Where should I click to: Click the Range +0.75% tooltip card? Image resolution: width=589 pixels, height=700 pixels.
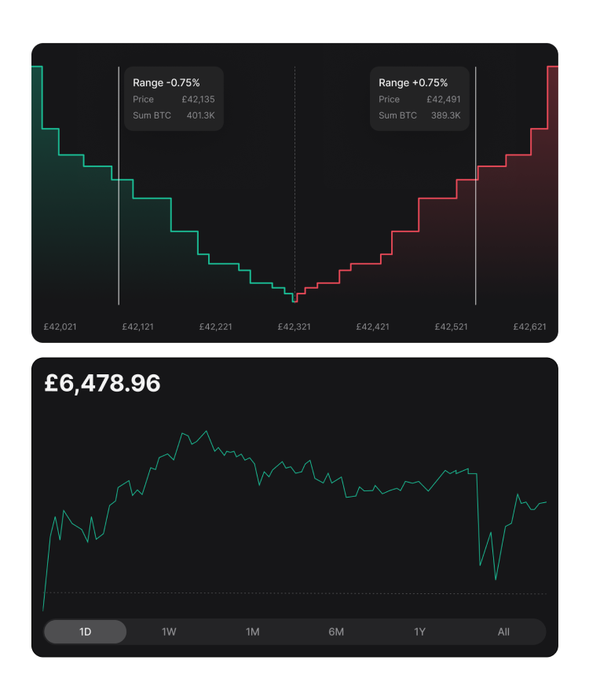point(419,99)
